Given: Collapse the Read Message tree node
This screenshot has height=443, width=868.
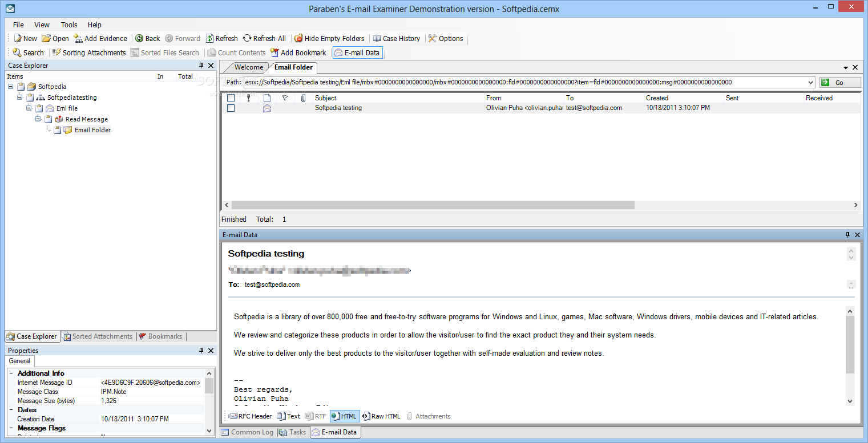Looking at the screenshot, I should [38, 119].
